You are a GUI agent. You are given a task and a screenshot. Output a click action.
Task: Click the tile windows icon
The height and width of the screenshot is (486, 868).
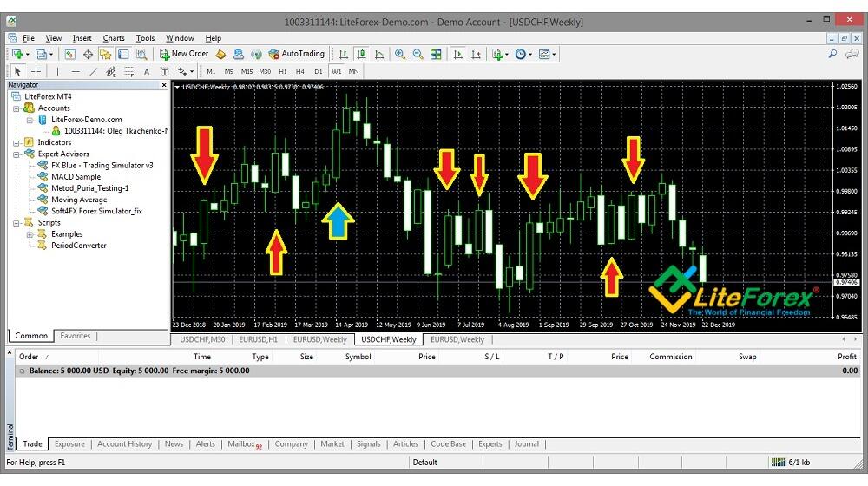pos(436,54)
